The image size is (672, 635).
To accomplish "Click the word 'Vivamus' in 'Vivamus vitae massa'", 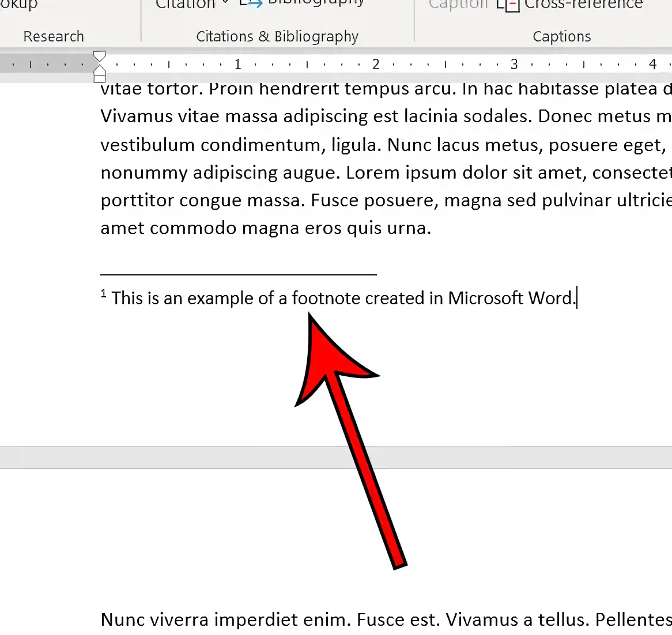I will pyautogui.click(x=136, y=116).
